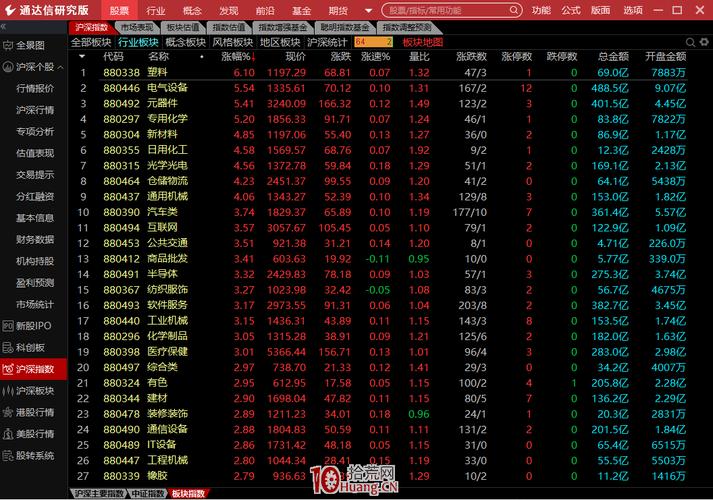713x500 pixels.
Task: Open the 新股IPO sidebar icon
Action: (x=8, y=326)
